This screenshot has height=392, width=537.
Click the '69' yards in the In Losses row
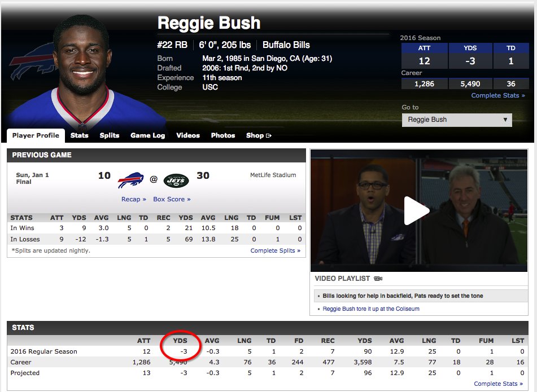[189, 239]
